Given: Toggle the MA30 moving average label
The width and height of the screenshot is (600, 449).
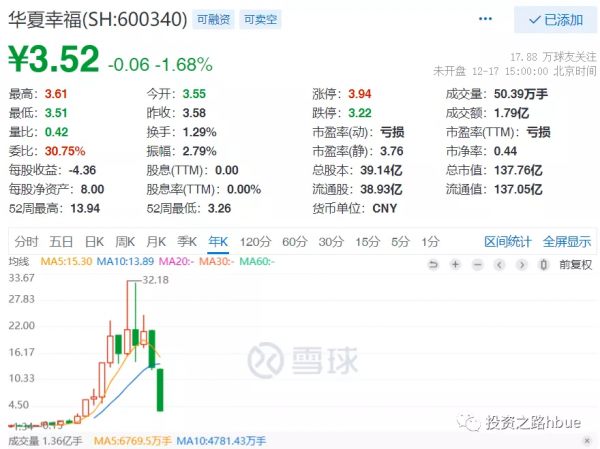Looking at the screenshot, I should point(217,261).
